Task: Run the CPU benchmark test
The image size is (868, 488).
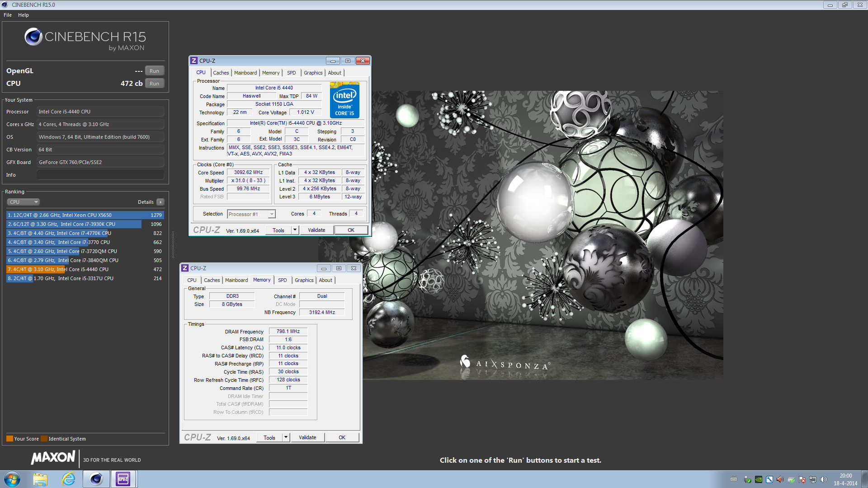Action: (154, 84)
